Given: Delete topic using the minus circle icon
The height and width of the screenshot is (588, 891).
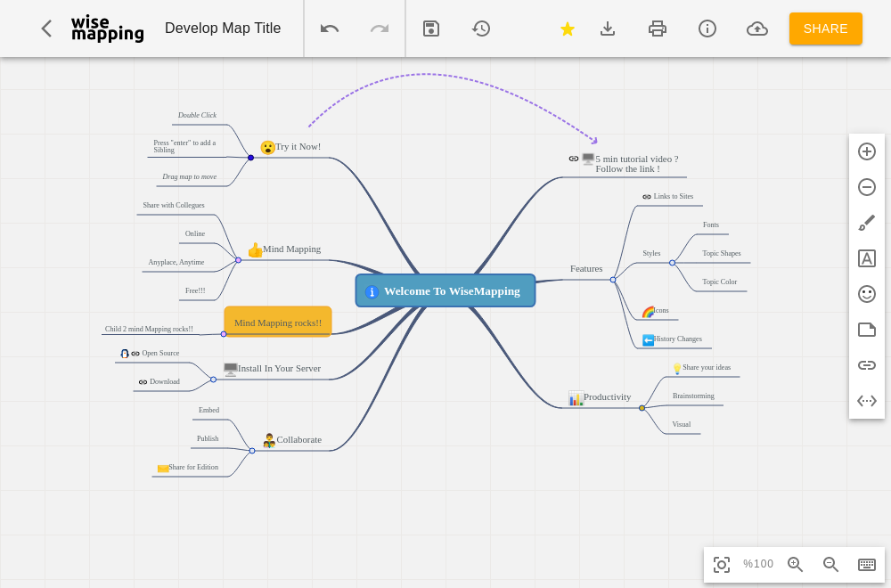Looking at the screenshot, I should click(x=867, y=187).
